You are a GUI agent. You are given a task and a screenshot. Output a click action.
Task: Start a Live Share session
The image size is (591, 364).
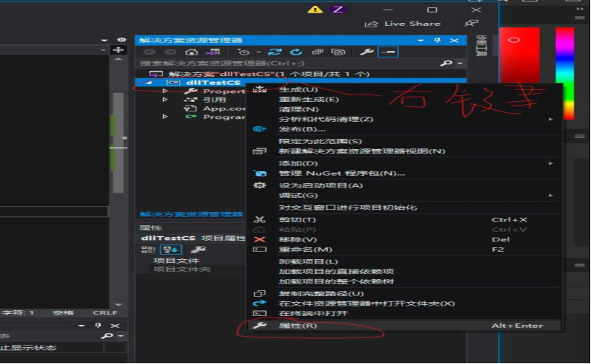403,24
